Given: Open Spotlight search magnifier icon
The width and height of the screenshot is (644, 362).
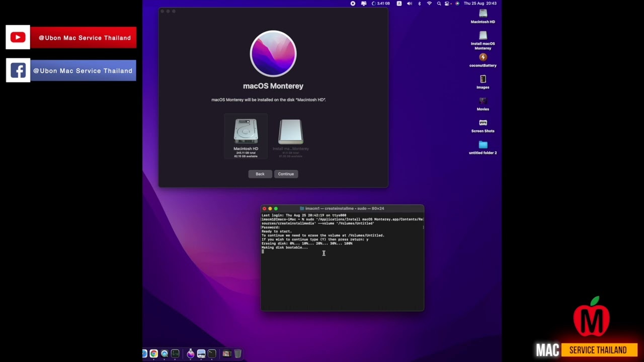Looking at the screenshot, I should click(x=439, y=4).
